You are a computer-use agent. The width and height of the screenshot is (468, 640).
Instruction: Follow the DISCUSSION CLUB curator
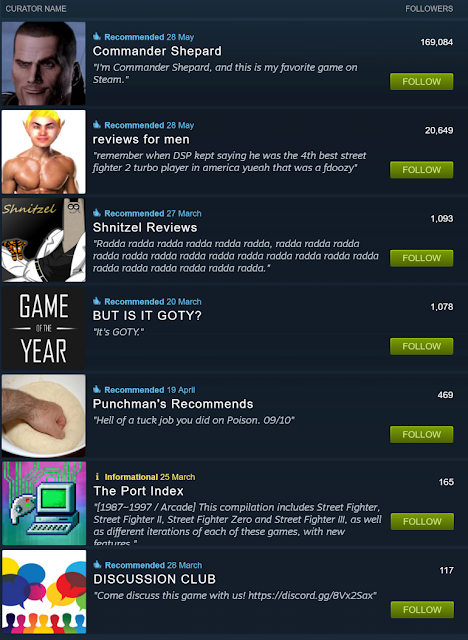click(x=422, y=610)
